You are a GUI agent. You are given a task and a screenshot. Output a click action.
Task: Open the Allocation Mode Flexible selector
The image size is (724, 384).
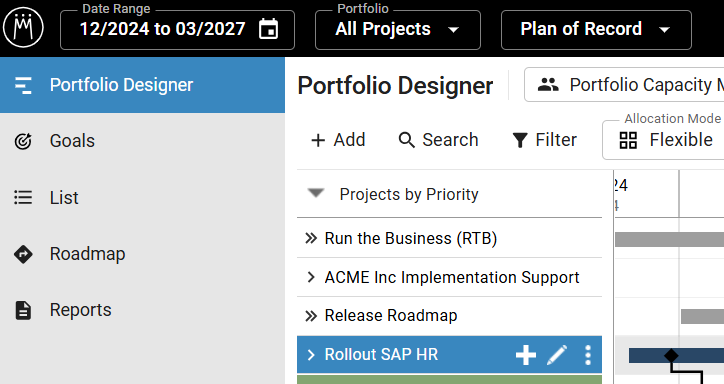click(x=663, y=140)
